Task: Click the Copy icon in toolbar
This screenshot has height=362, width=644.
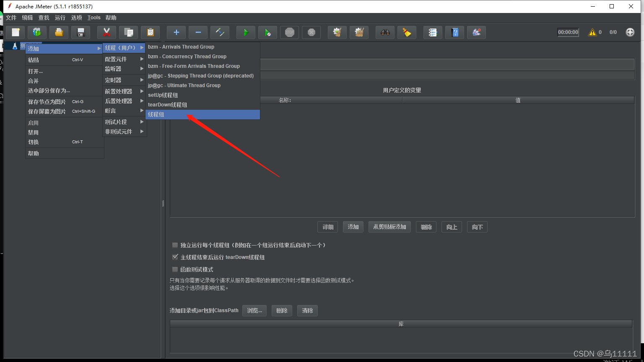Action: 129,32
